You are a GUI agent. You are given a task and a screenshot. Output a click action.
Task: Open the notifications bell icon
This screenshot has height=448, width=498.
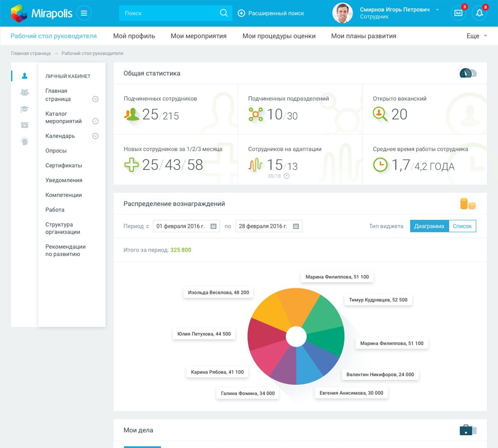tap(480, 13)
